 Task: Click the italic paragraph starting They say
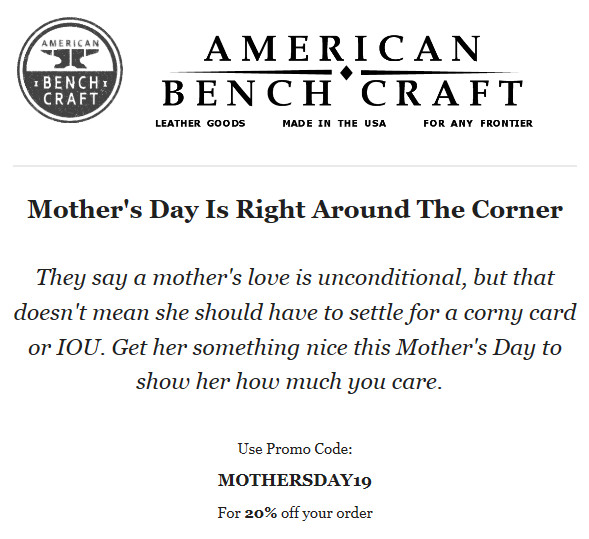click(295, 330)
